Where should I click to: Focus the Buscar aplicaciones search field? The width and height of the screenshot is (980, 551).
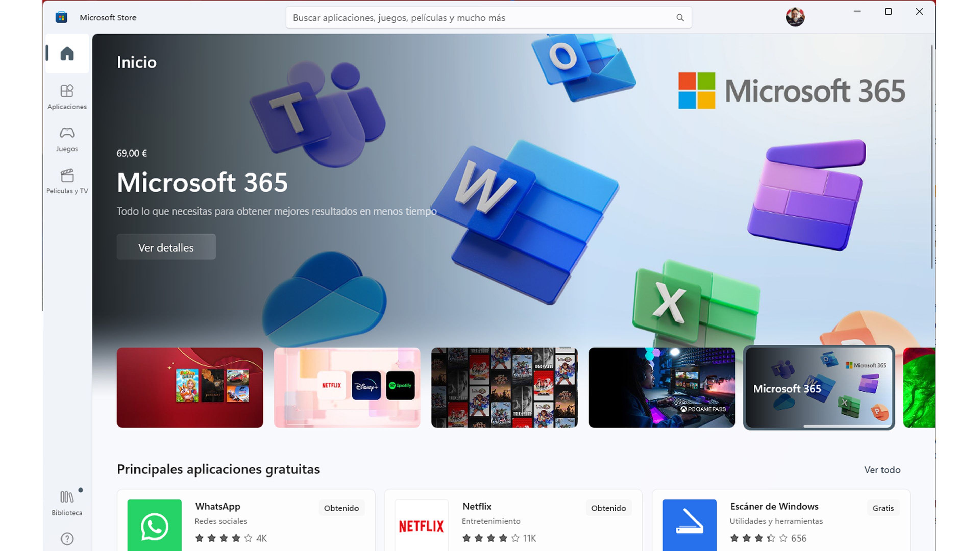[x=488, y=18]
